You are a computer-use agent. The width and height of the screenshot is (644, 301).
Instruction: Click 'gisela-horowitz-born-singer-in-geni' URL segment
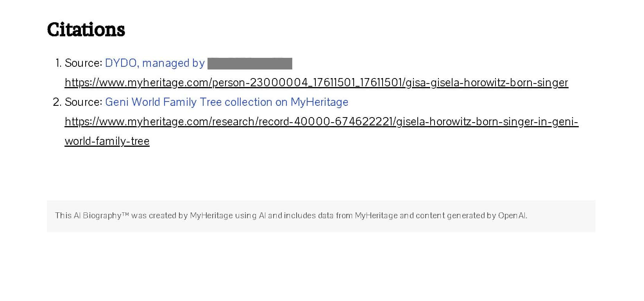pyautogui.click(x=487, y=122)
